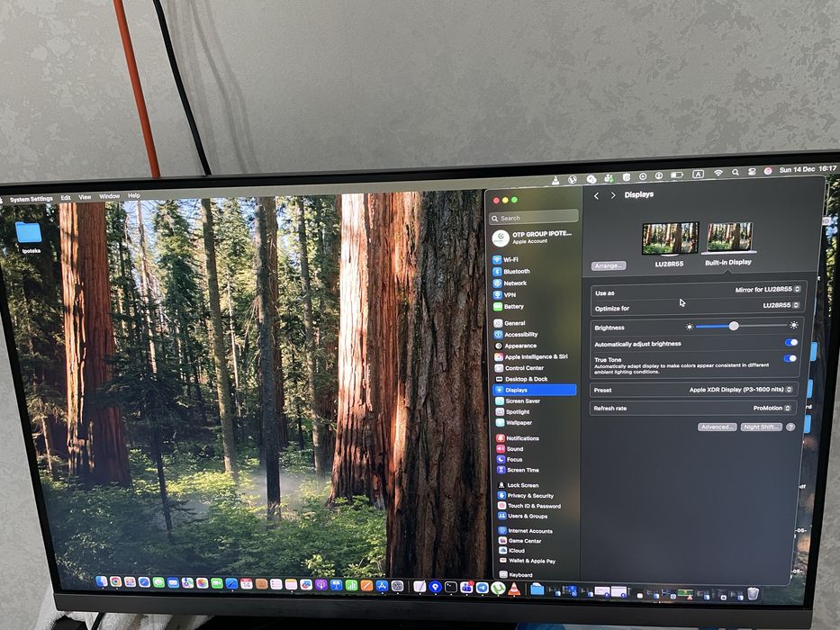Open the Window menu
840x630 pixels.
click(109, 196)
